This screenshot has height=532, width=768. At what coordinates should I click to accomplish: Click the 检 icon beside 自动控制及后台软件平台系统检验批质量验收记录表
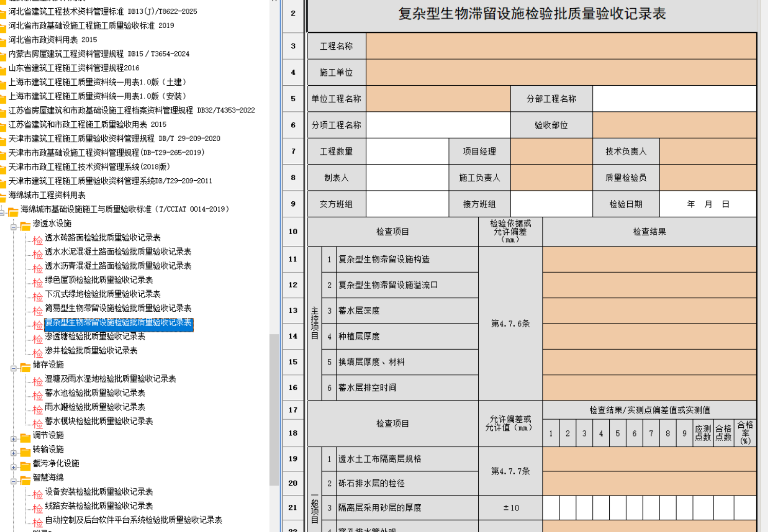point(38,522)
